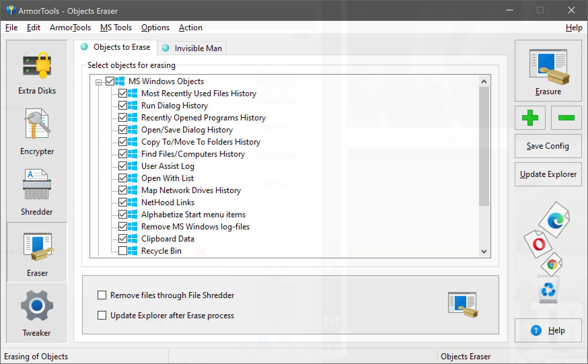
Task: Uncheck Remove MS Windows log-files checkbox
Action: pyautogui.click(x=123, y=226)
